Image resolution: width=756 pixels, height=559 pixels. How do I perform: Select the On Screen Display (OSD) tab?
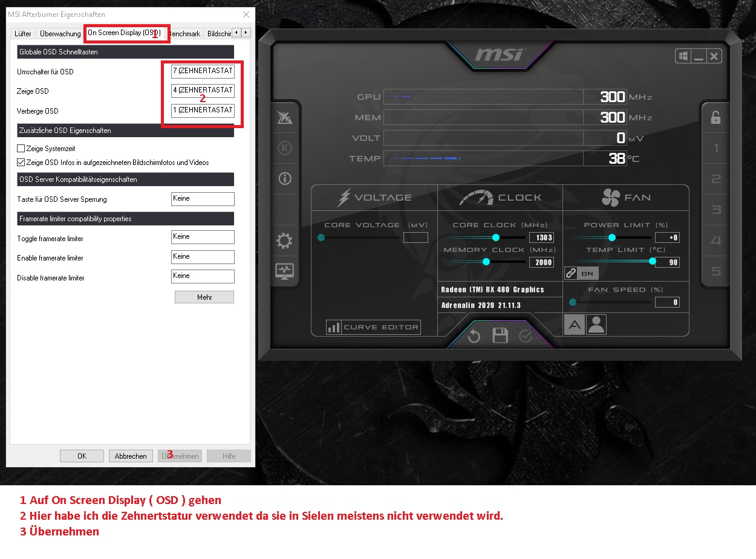(125, 33)
